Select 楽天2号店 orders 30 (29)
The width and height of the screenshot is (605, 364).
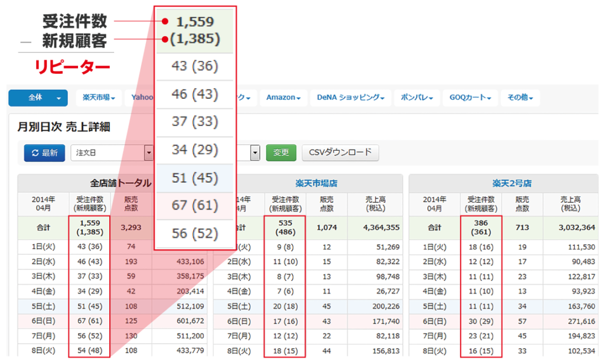coord(481,321)
